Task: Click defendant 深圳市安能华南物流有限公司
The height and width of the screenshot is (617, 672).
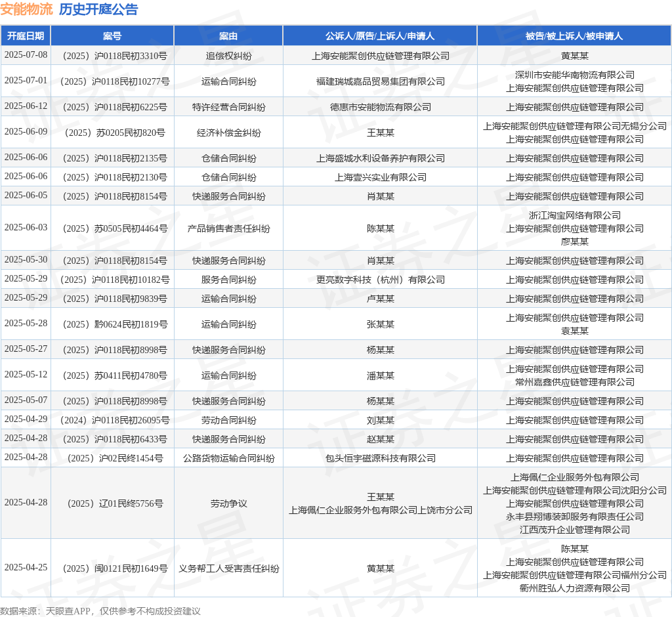Action: click(x=574, y=75)
